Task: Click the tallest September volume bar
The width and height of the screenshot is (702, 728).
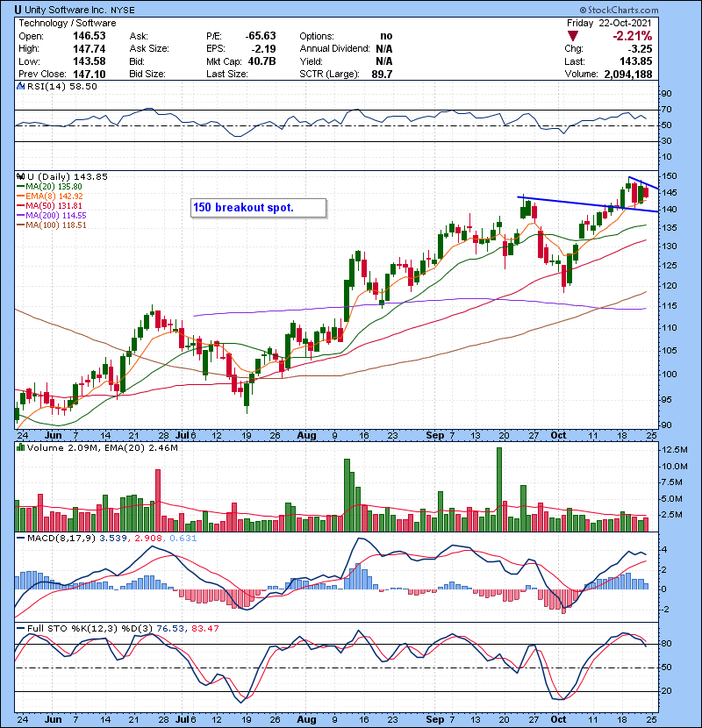Action: (499, 489)
